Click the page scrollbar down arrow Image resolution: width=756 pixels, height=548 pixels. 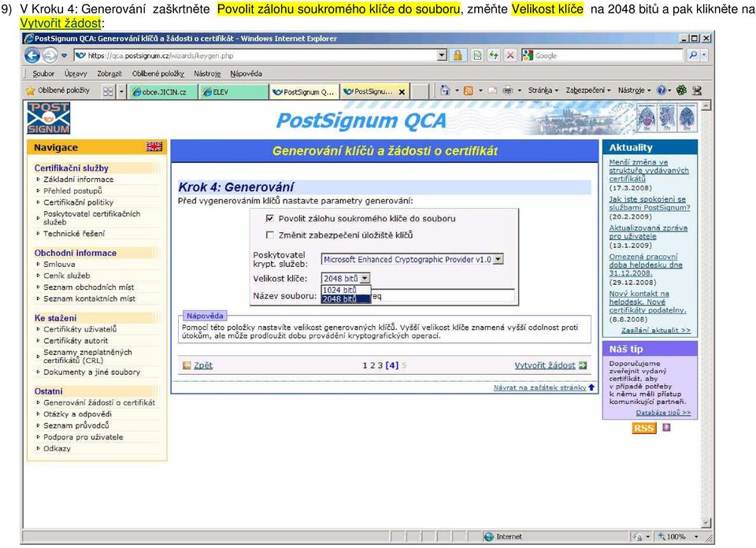click(x=706, y=524)
